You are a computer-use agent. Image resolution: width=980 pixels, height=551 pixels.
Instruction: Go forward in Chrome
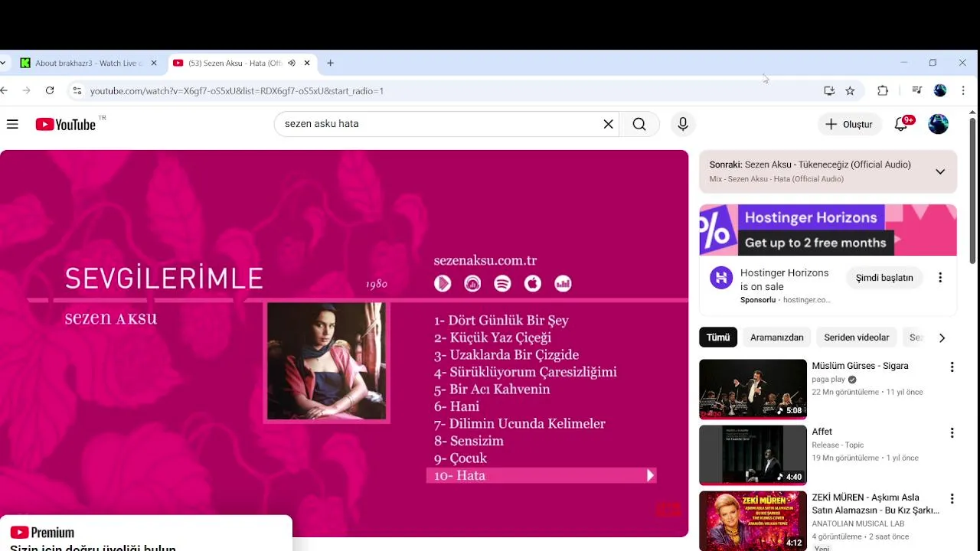tap(26, 90)
